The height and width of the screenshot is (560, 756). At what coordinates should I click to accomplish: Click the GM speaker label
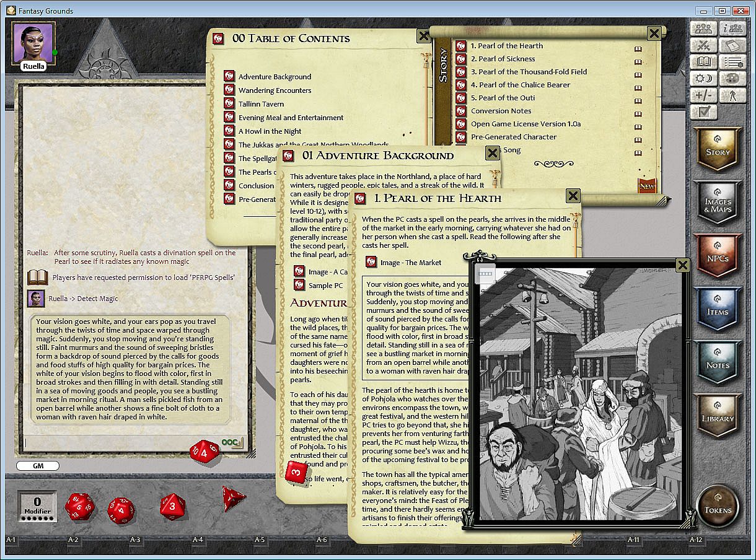point(37,466)
